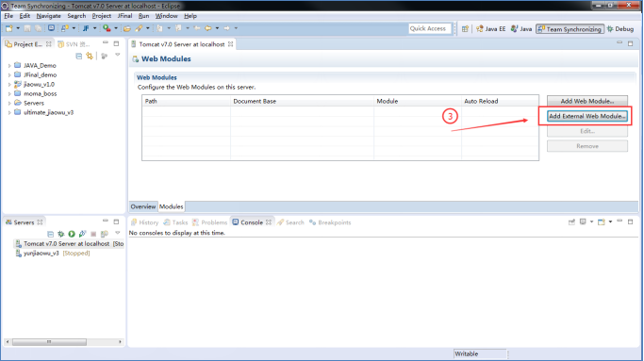Viewport: 644px width, 361px height.
Task: Click the Add External Web Module button
Action: click(x=587, y=116)
